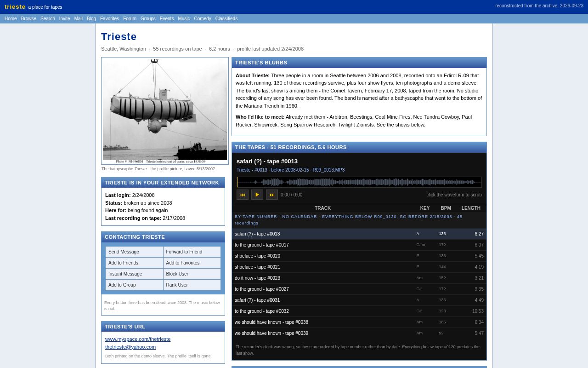Select track do it now - tape #0023

pyautogui.click(x=359, y=278)
